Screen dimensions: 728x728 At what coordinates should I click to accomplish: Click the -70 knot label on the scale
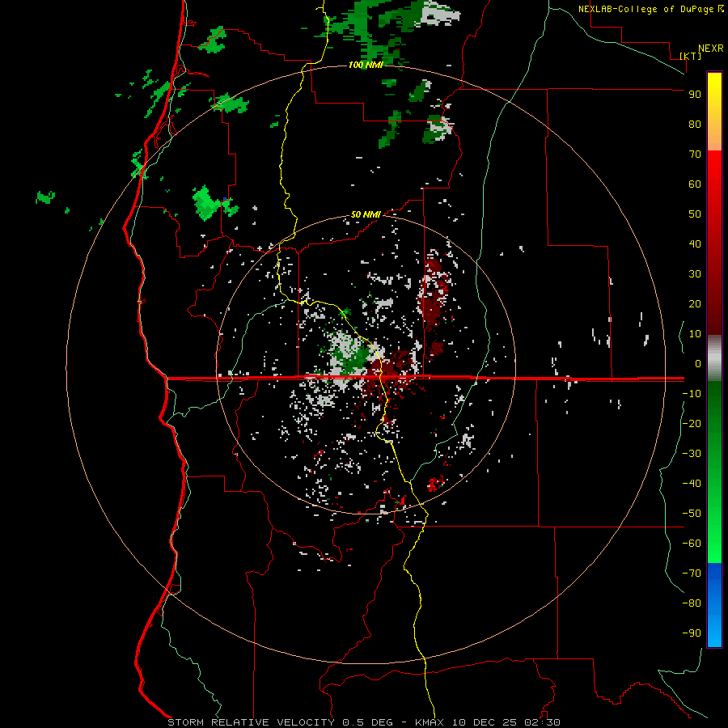point(692,574)
